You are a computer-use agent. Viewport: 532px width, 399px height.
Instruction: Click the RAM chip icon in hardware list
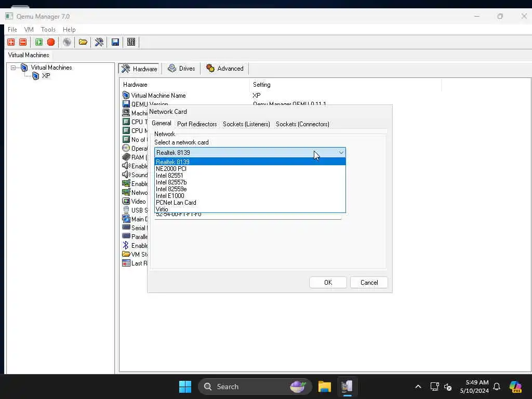[126, 157]
